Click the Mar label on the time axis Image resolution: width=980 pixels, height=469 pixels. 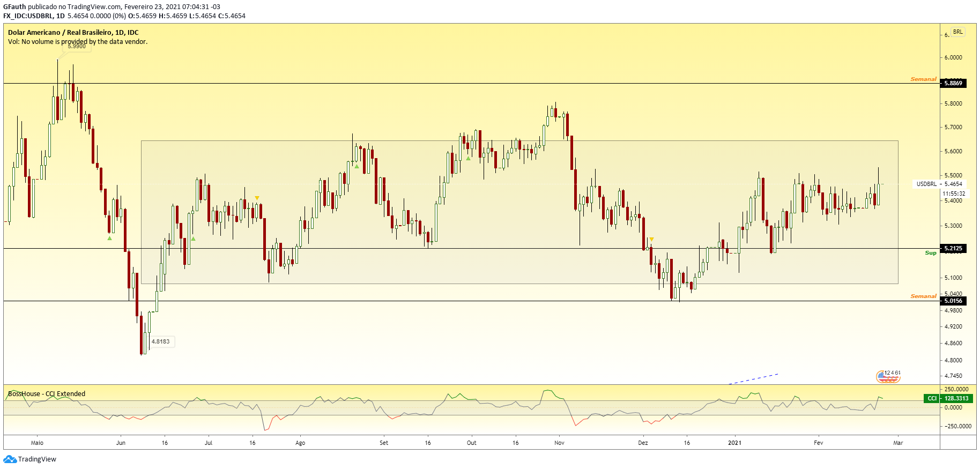click(x=898, y=443)
